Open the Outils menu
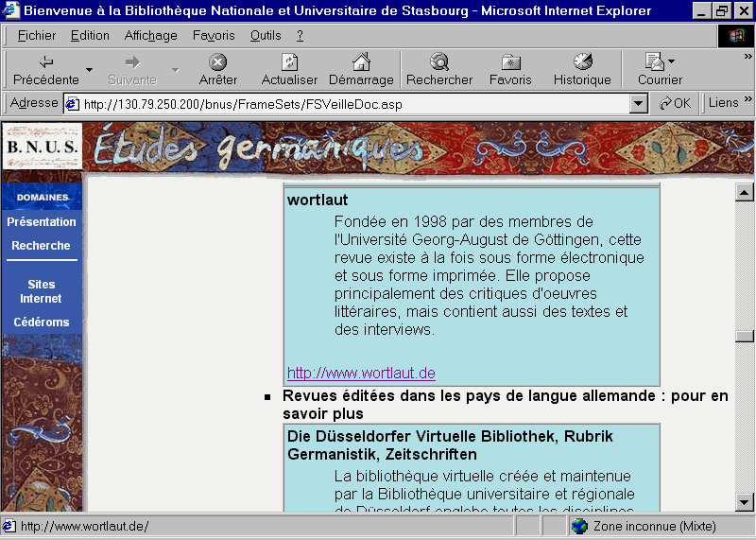Image resolution: width=756 pixels, height=540 pixels. point(266,36)
